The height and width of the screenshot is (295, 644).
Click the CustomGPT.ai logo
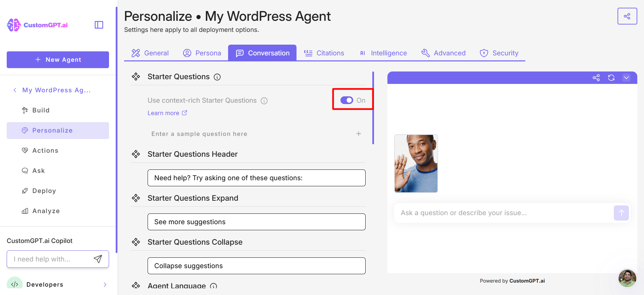(37, 25)
